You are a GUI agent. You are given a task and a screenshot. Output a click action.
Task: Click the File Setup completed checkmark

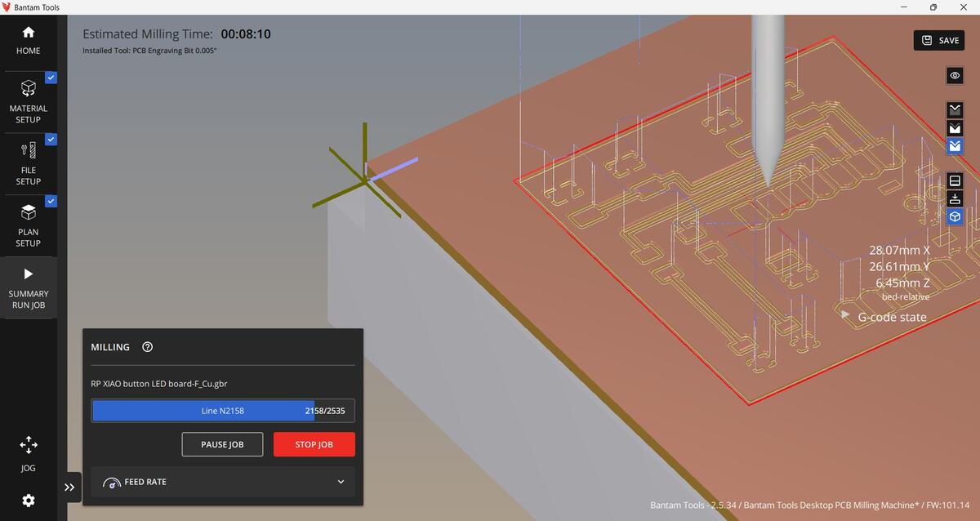tap(51, 140)
